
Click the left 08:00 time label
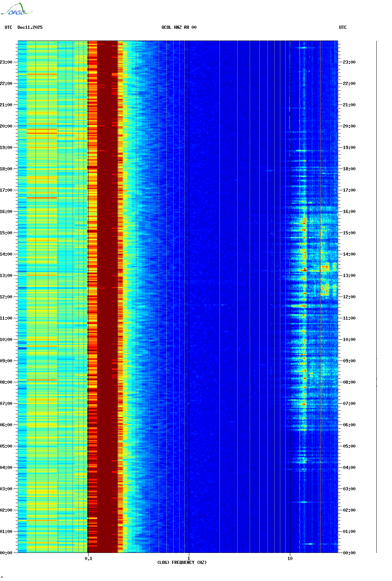pyautogui.click(x=6, y=382)
